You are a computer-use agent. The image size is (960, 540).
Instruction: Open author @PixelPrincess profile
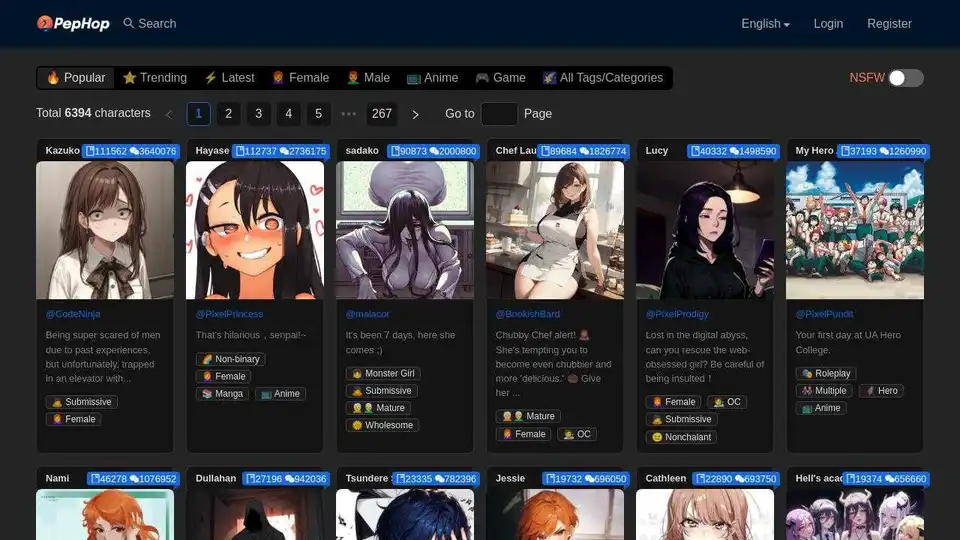pyautogui.click(x=229, y=314)
